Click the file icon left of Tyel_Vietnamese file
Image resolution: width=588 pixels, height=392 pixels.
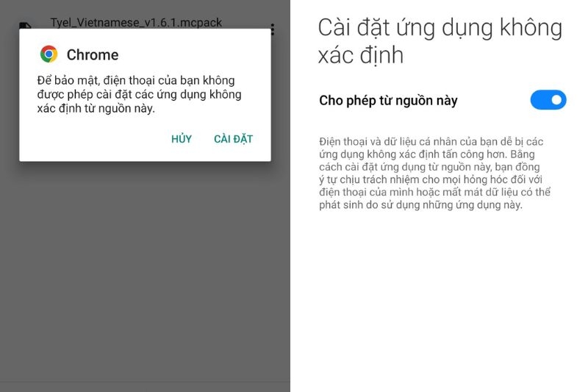coord(25,25)
